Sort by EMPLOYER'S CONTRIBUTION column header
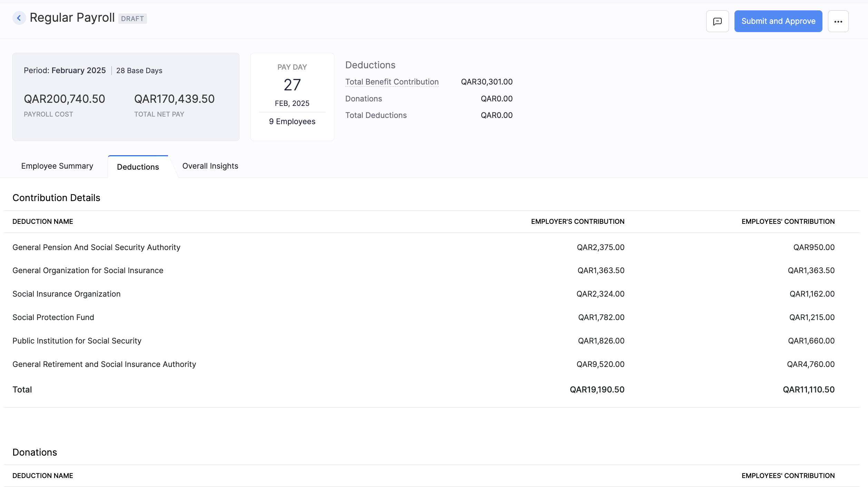Screen dimensions: 868x487 tap(578, 221)
